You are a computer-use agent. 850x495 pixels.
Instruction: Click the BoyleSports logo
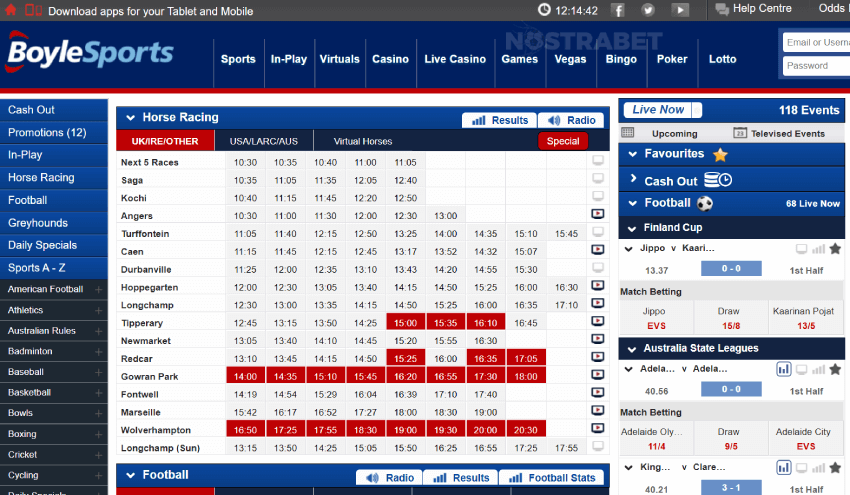click(x=89, y=53)
